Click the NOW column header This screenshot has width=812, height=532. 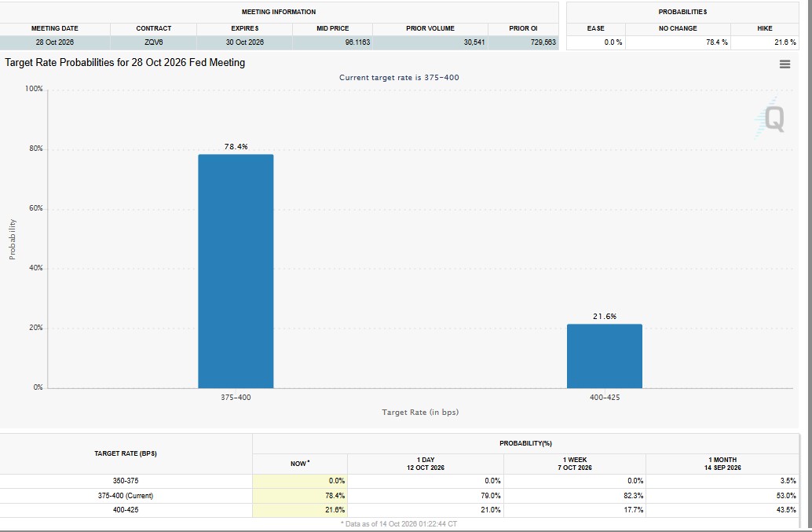(300, 464)
